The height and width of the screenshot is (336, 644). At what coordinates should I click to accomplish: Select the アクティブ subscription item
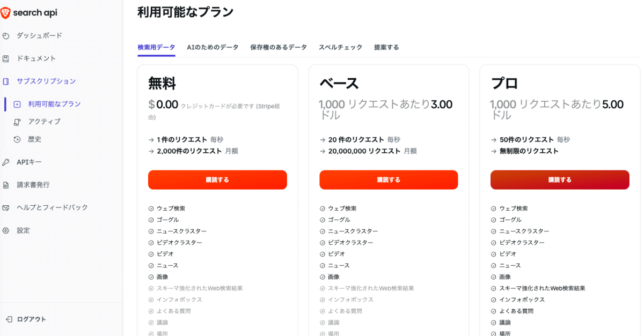click(x=44, y=122)
